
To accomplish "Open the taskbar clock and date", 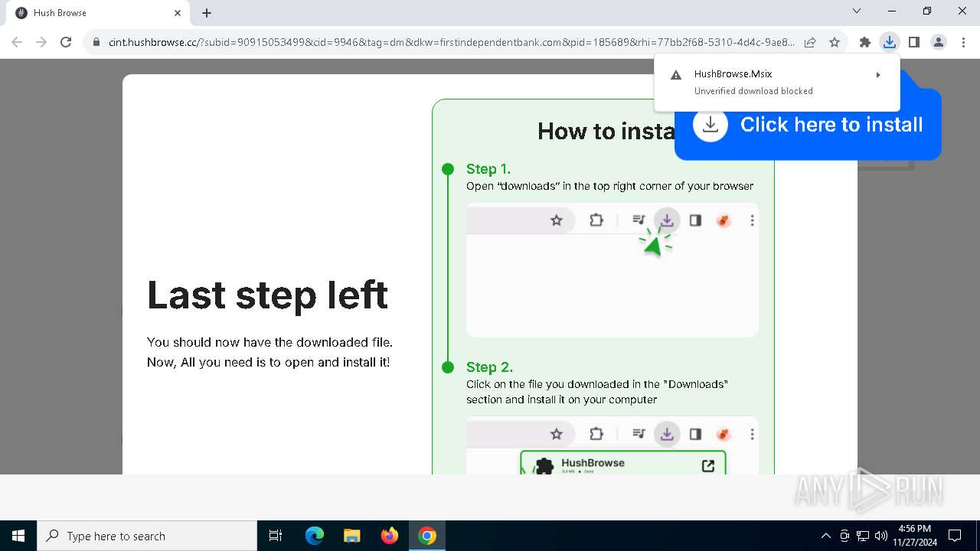I will click(914, 536).
